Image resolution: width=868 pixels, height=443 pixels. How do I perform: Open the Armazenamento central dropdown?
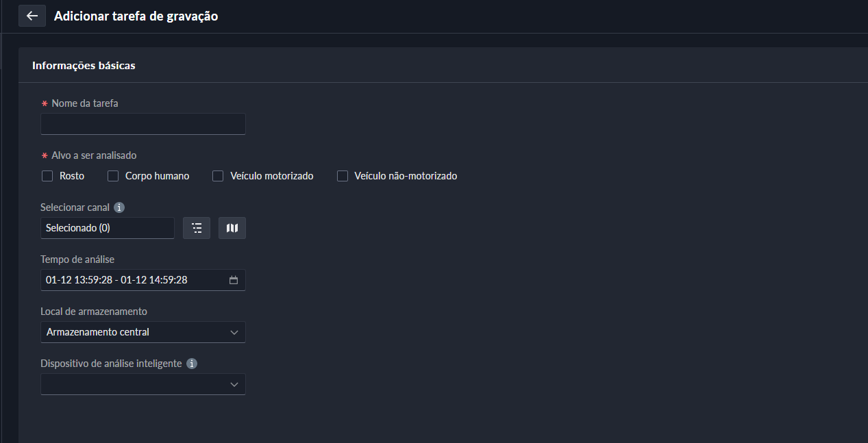(134, 332)
